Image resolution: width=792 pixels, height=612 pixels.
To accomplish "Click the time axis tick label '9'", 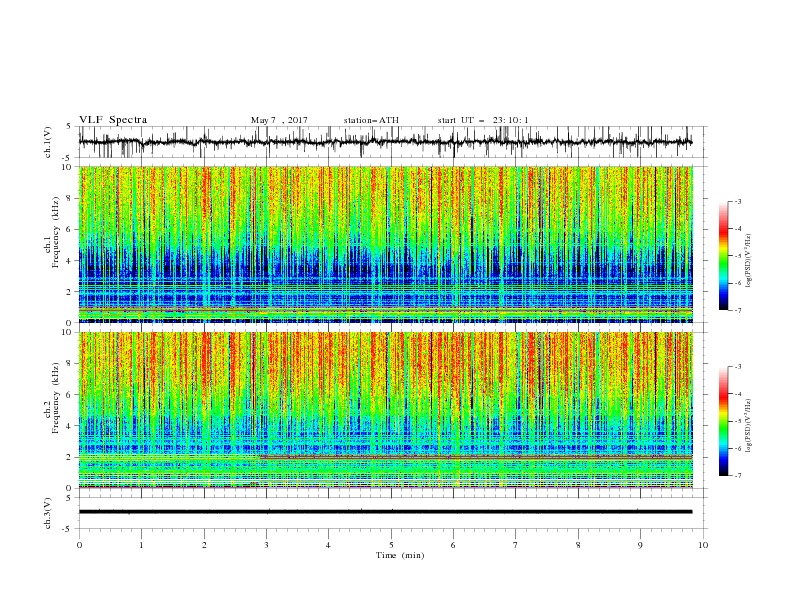I will click(640, 545).
